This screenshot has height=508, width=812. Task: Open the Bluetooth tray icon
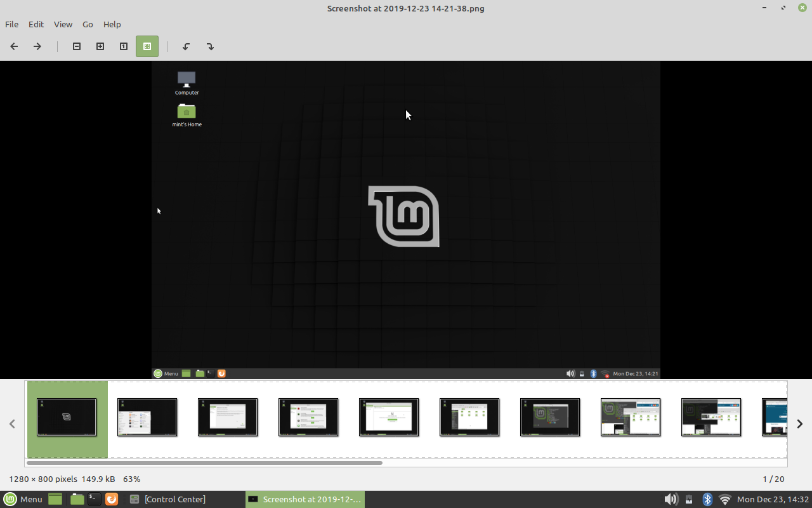tap(707, 499)
